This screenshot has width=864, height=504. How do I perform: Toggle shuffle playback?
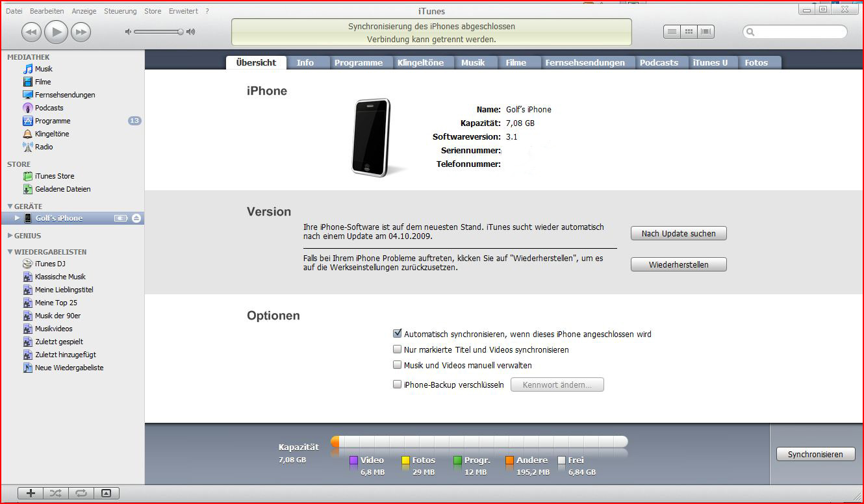tap(56, 493)
